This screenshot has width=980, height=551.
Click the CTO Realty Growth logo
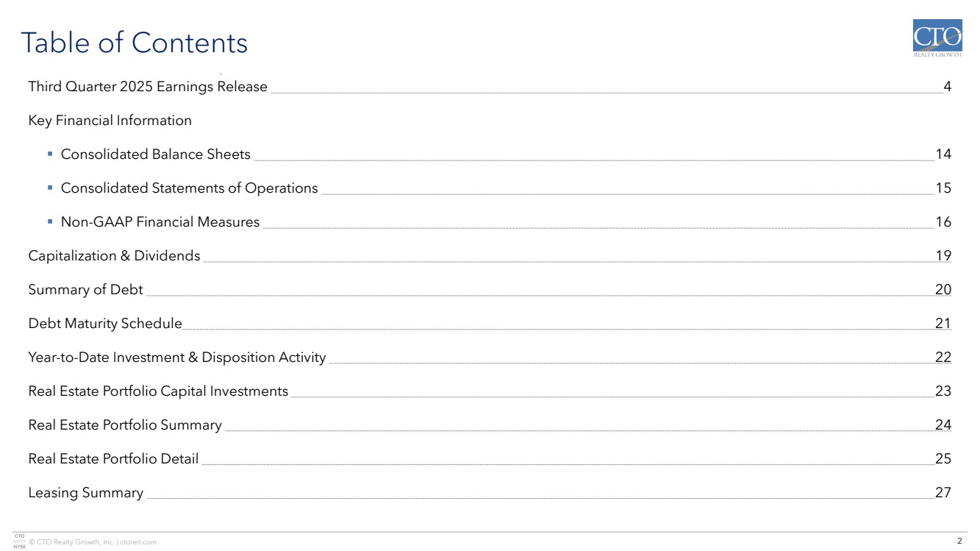[x=937, y=38]
